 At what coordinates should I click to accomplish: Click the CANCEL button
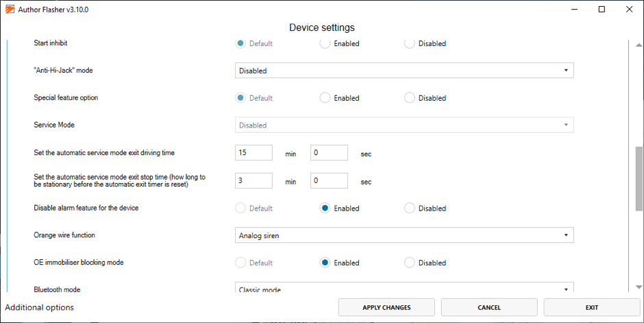(x=489, y=307)
